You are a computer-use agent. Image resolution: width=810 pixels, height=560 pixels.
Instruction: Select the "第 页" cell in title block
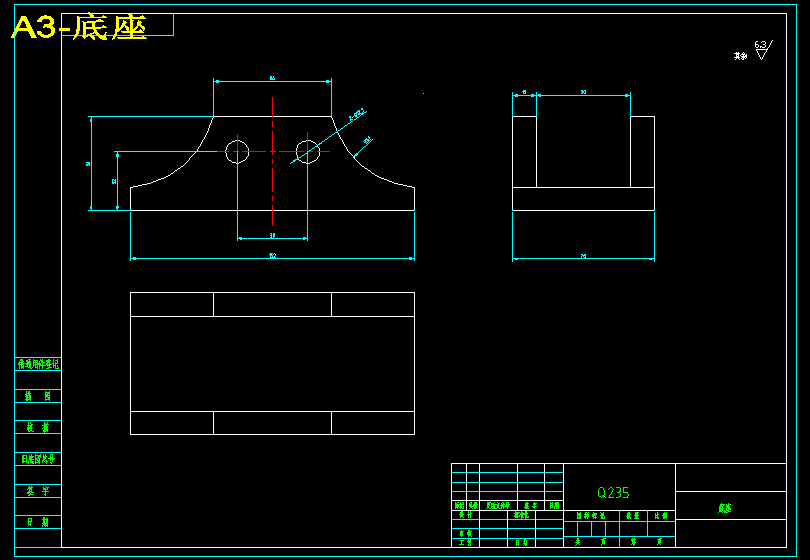pyautogui.click(x=647, y=542)
